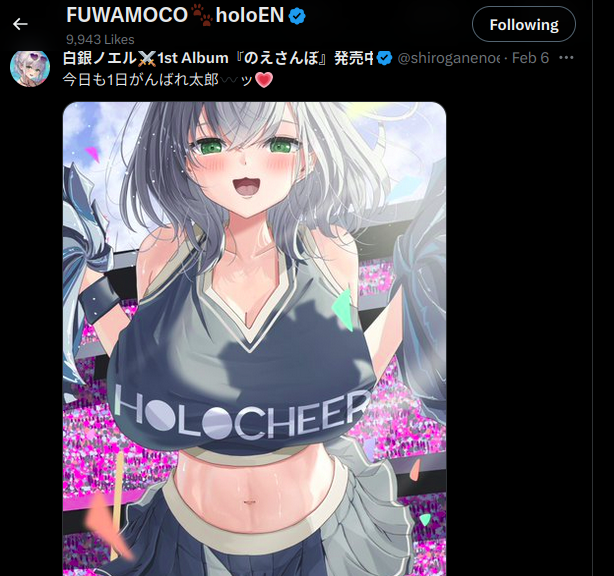Click the tweet text 今日も1日がんばれ太郎

(x=140, y=80)
